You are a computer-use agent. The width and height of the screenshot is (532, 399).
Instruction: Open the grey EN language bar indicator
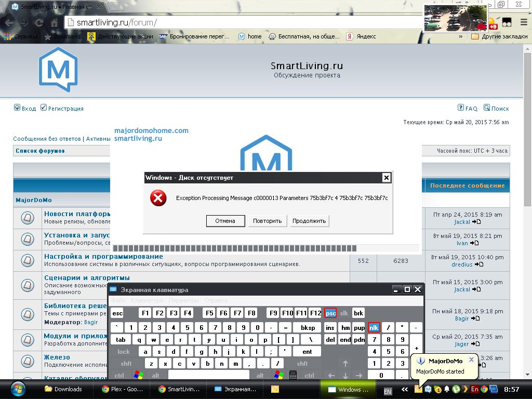pos(387,392)
